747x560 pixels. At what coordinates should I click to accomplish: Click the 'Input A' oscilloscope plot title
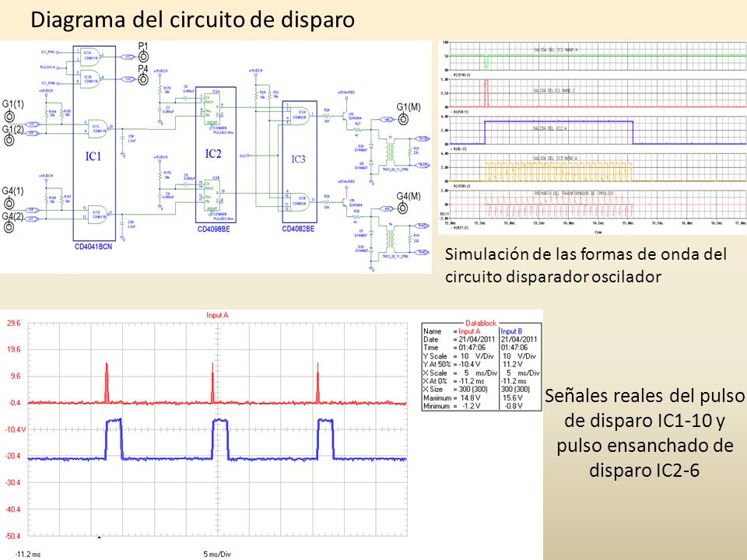pyautogui.click(x=217, y=315)
